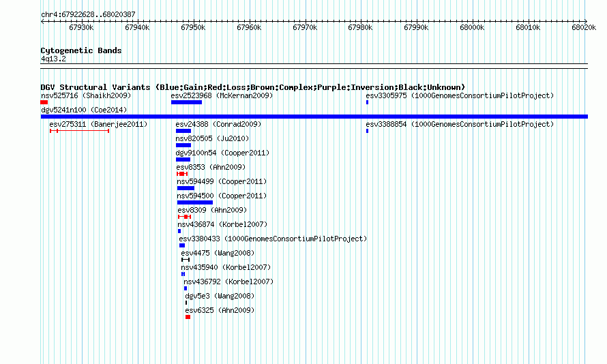Image resolution: width=607 pixels, height=364 pixels.
Task: Click the black esv4475 unknown-type glyph
Action: [x=186, y=260]
